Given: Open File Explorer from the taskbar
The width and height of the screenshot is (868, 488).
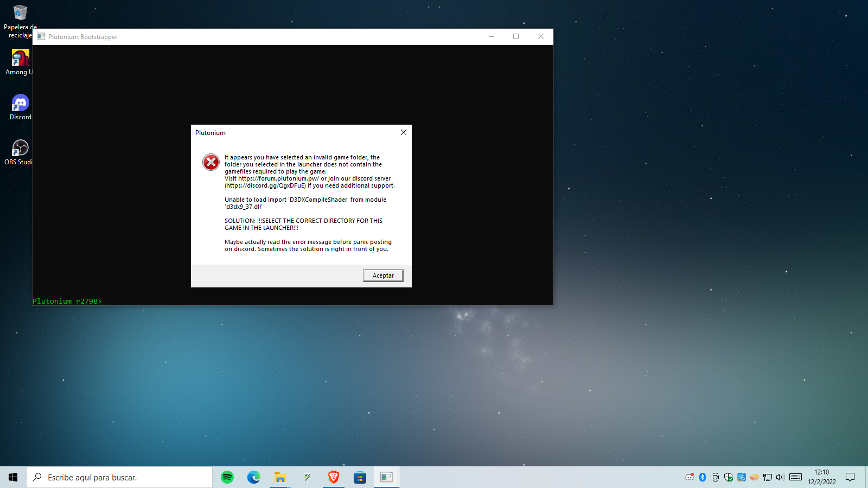Looking at the screenshot, I should pyautogui.click(x=280, y=477).
